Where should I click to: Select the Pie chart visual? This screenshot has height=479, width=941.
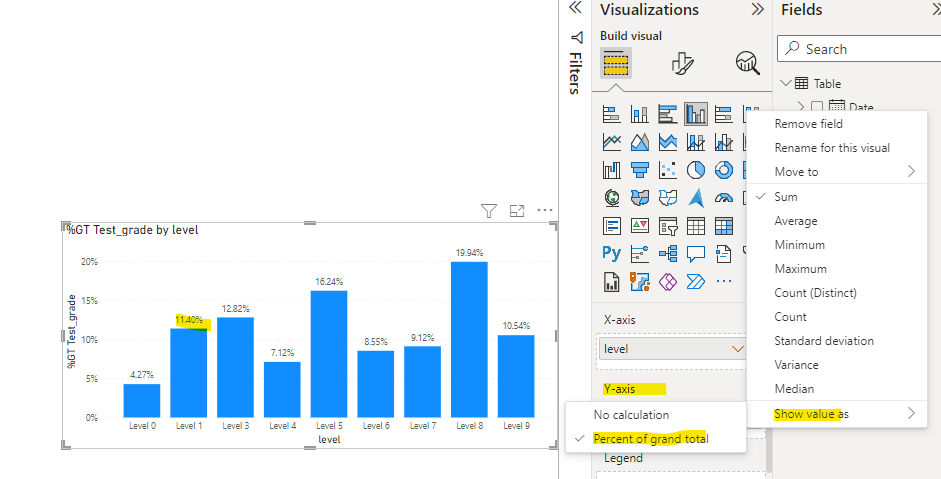click(696, 170)
